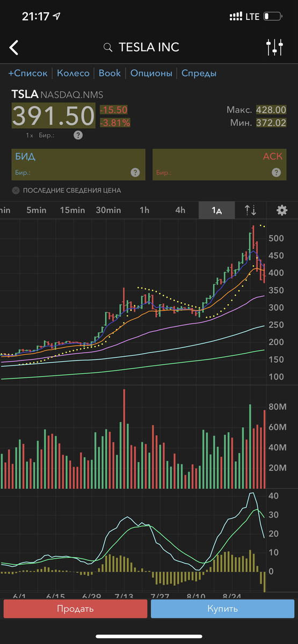Tap the red Продать sell button
298x644 pixels.
(75, 609)
